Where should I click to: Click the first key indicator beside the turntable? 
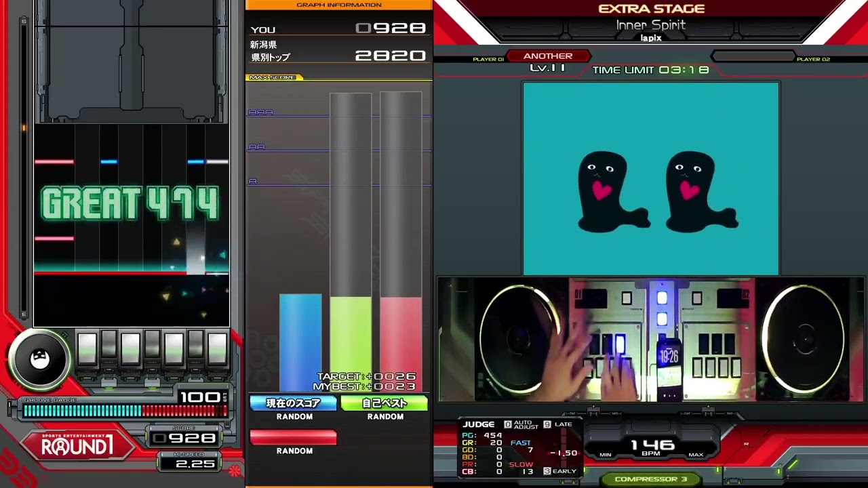(x=87, y=350)
